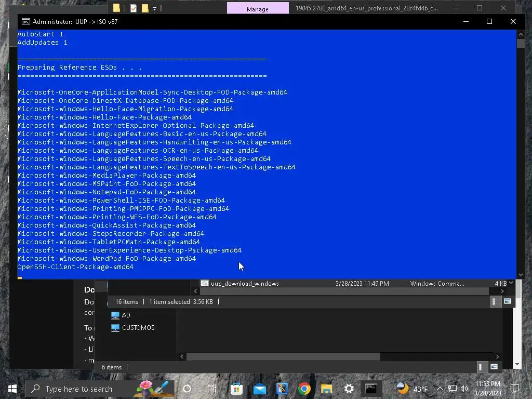Screen dimensions: 532x399
Task: Click the New Folder quick access icon
Action: 145,8
